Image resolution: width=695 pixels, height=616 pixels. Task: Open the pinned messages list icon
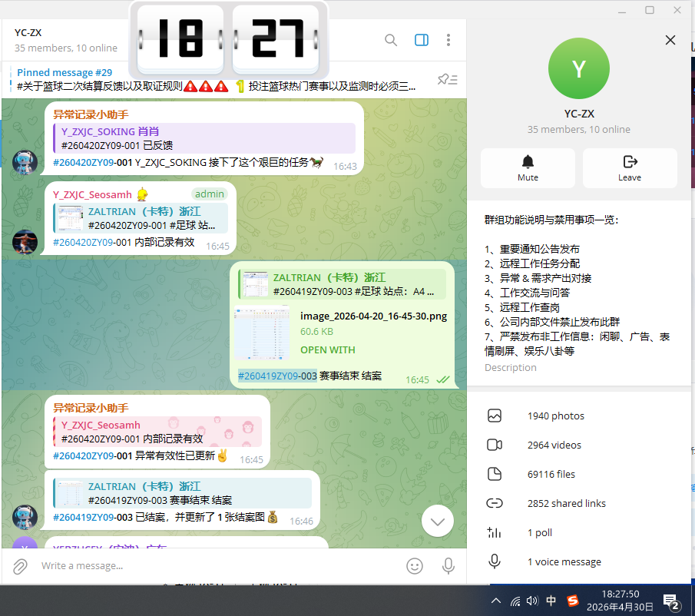coord(447,79)
